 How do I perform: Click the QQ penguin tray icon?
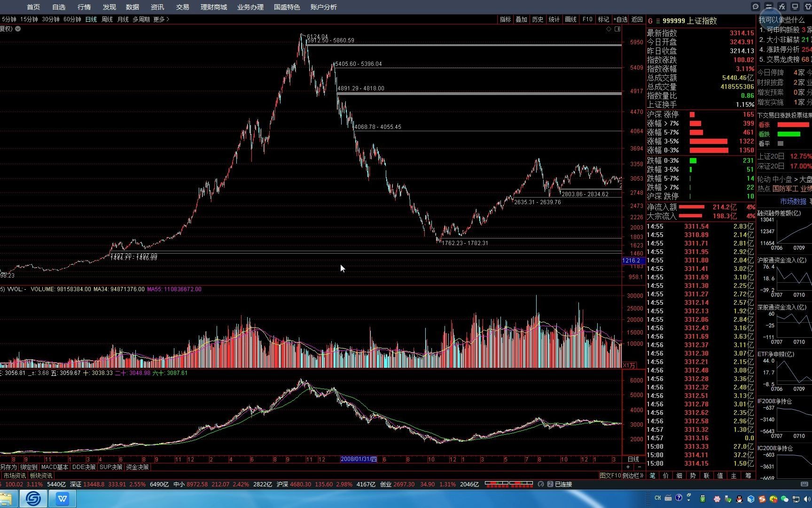click(739, 499)
